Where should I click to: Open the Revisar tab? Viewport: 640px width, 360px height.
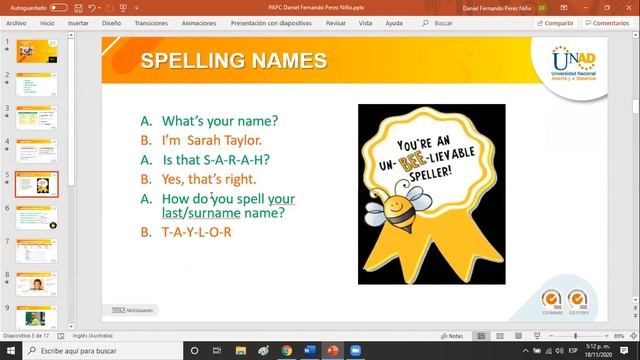click(336, 23)
